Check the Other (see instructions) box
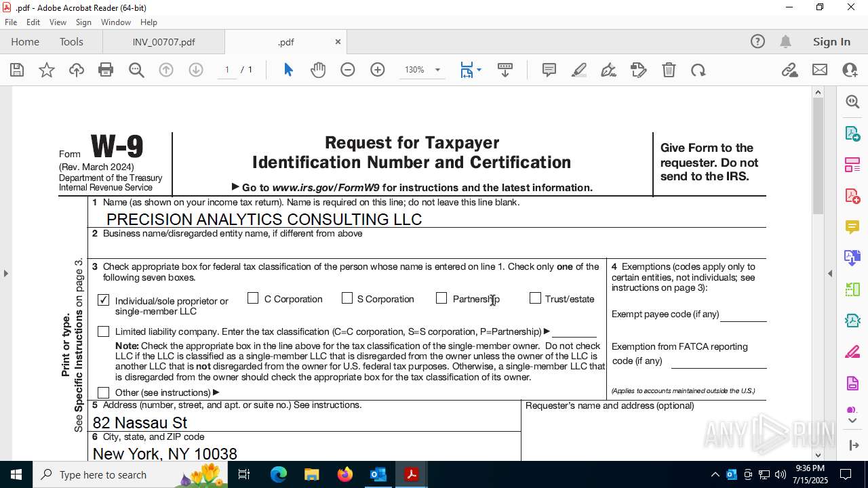This screenshot has height=488, width=868. [x=104, y=392]
